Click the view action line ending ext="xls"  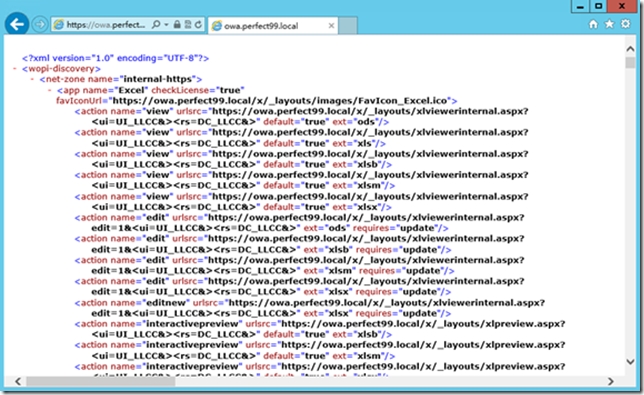point(239,143)
